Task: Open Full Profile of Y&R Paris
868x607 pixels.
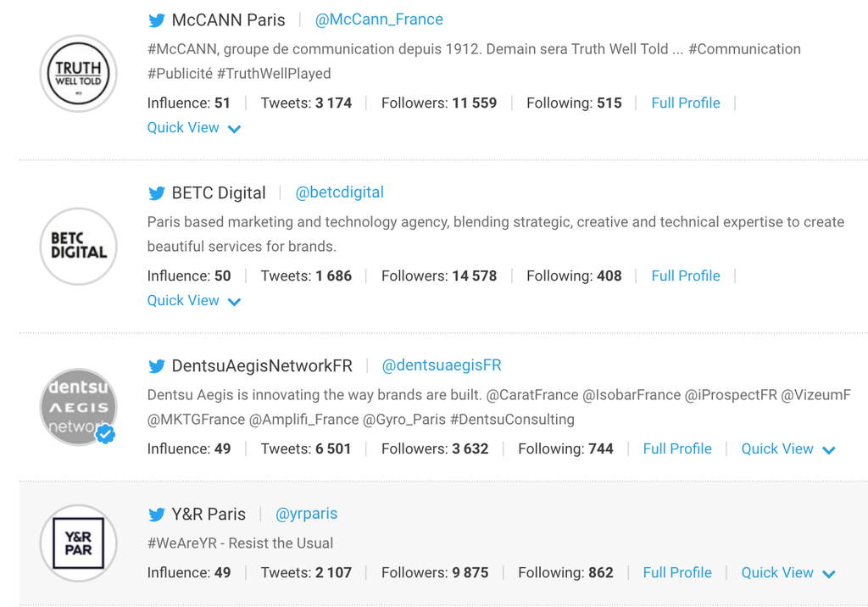Action: pos(677,573)
